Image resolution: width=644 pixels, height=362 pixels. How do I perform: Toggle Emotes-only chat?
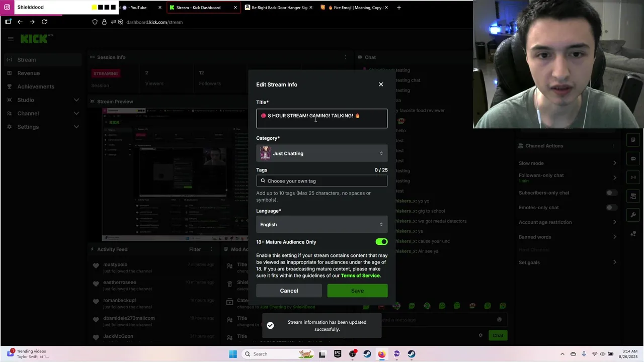611,208
